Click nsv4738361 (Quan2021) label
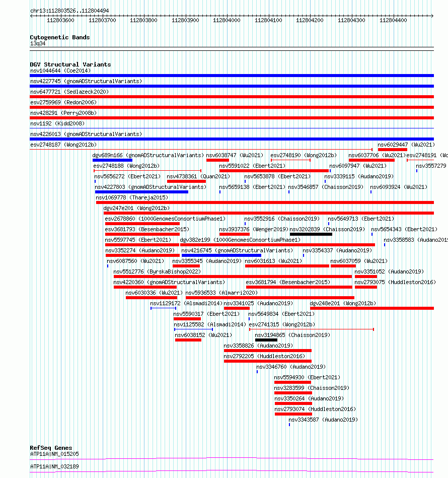448x478 pixels. point(198,176)
